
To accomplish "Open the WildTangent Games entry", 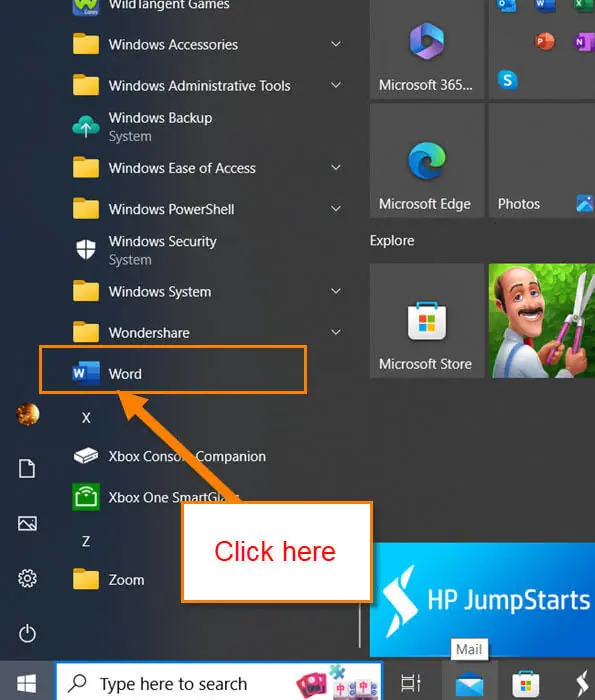I will 152,5.
